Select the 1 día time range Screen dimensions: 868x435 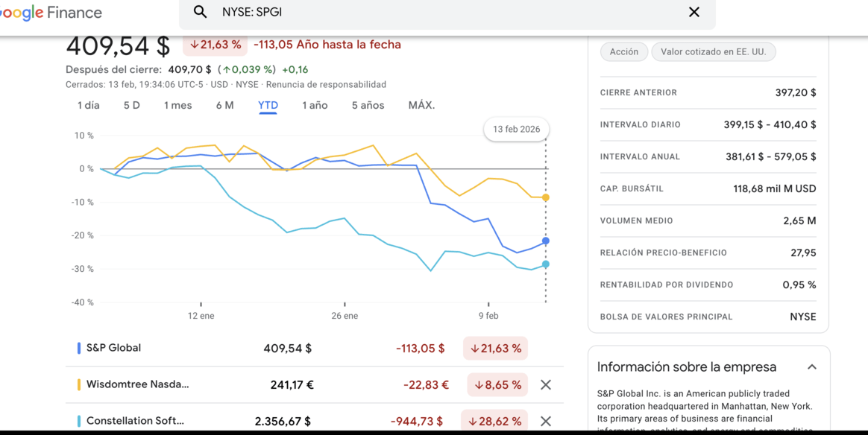click(x=88, y=105)
